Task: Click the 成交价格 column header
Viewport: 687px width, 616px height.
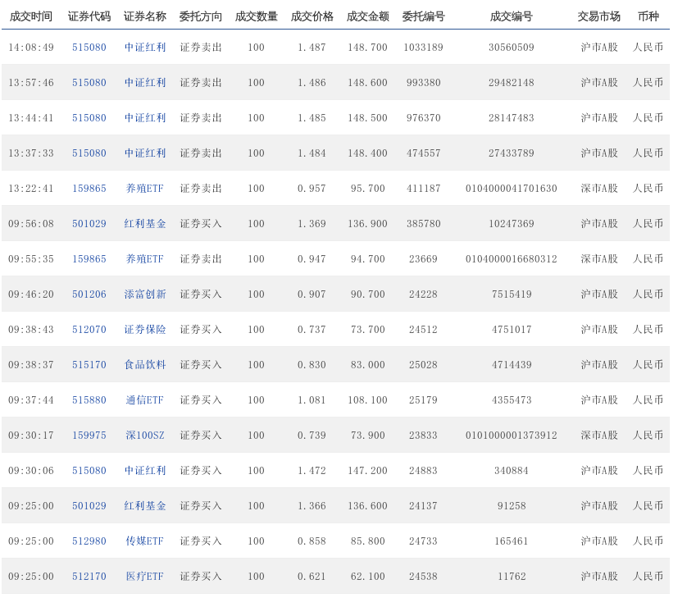Action: click(x=312, y=16)
